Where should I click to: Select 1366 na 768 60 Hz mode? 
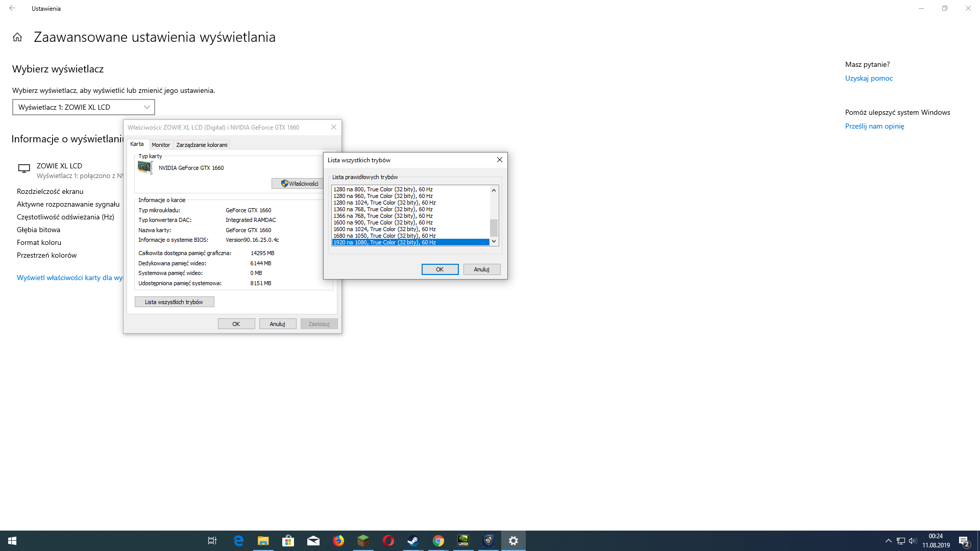[410, 216]
